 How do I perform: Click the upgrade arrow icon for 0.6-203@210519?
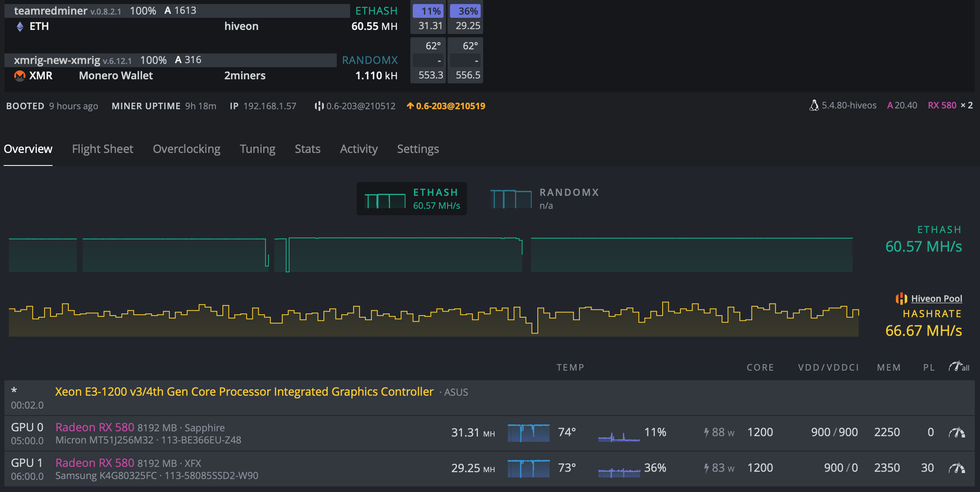[410, 106]
